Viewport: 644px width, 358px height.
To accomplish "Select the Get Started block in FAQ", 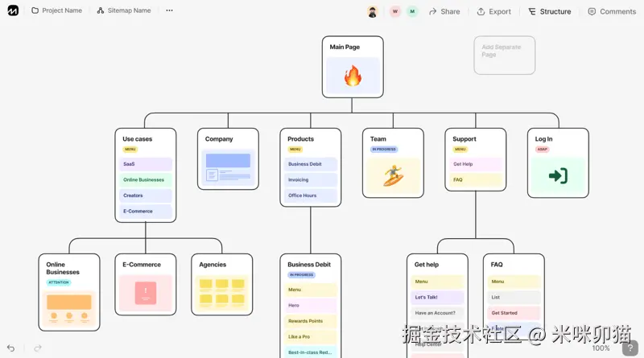I will click(x=514, y=313).
